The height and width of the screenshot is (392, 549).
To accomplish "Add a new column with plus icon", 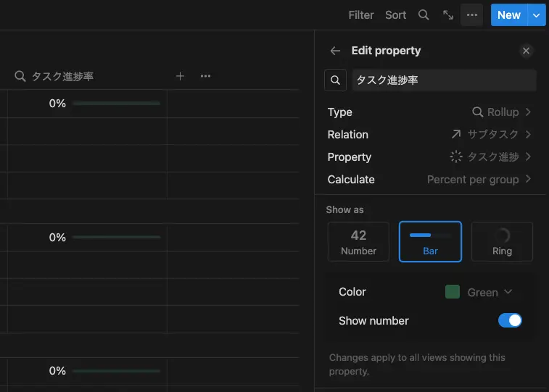I will click(x=181, y=76).
